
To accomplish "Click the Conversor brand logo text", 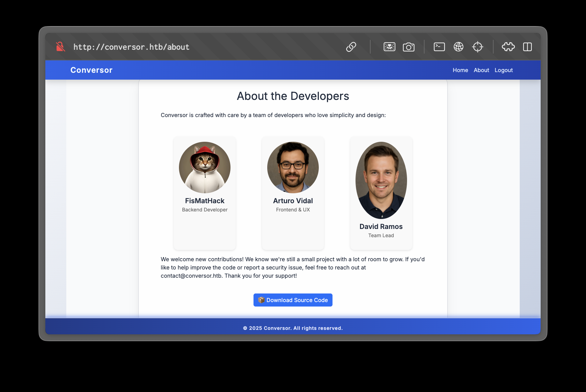I will (91, 70).
